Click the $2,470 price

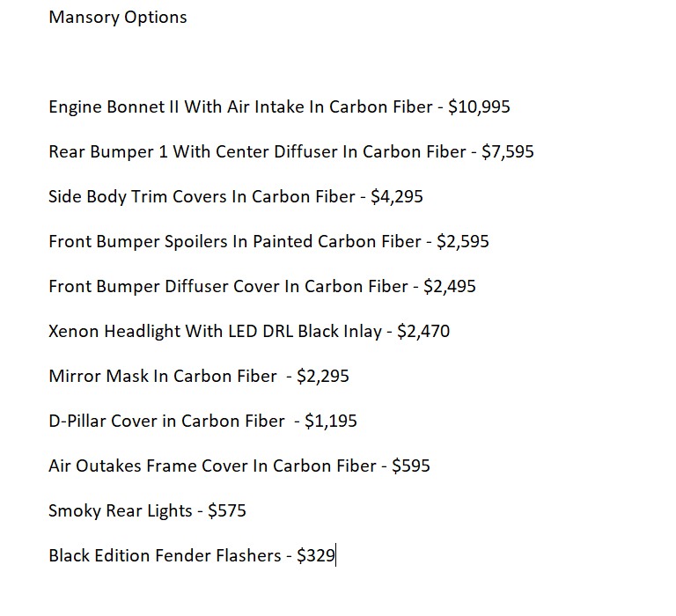click(x=423, y=331)
